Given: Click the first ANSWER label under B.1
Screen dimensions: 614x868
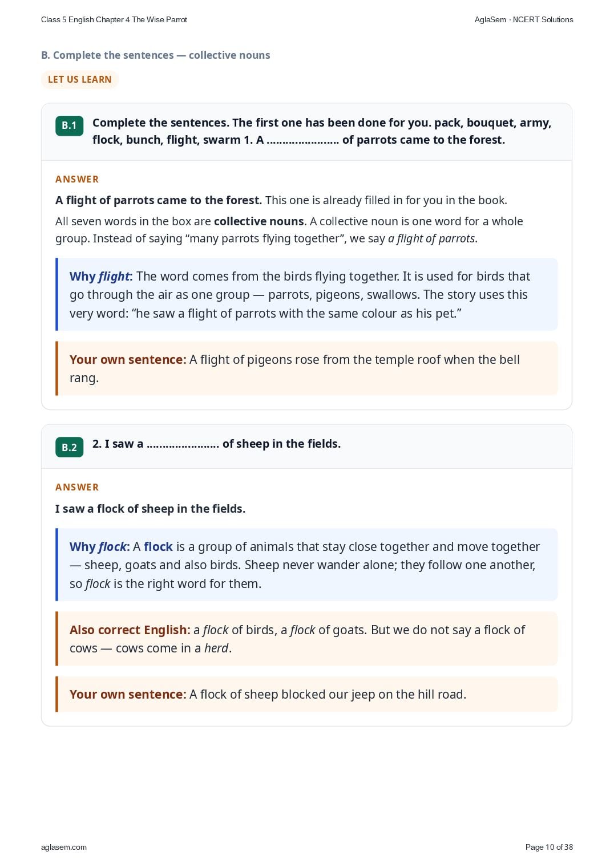Looking at the screenshot, I should point(77,179).
